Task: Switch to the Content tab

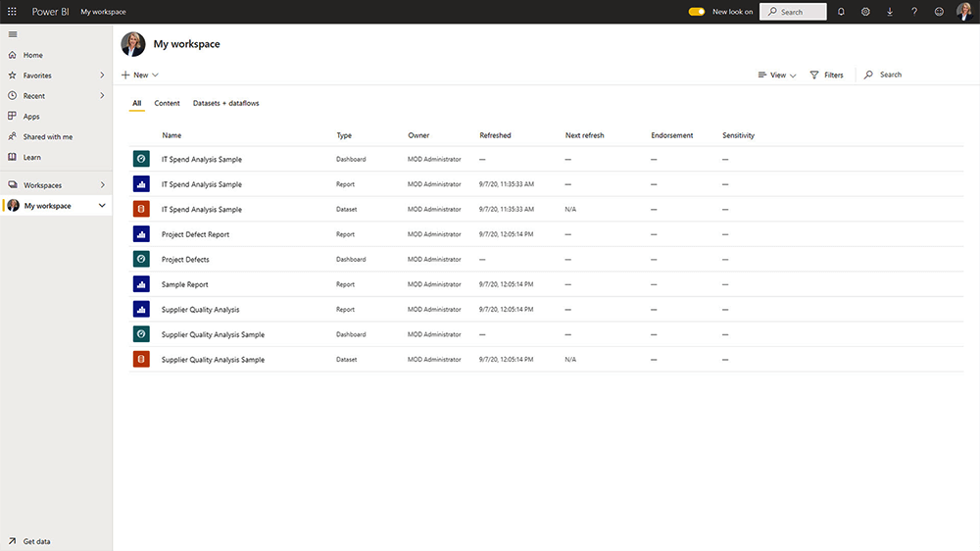Action: click(x=167, y=103)
